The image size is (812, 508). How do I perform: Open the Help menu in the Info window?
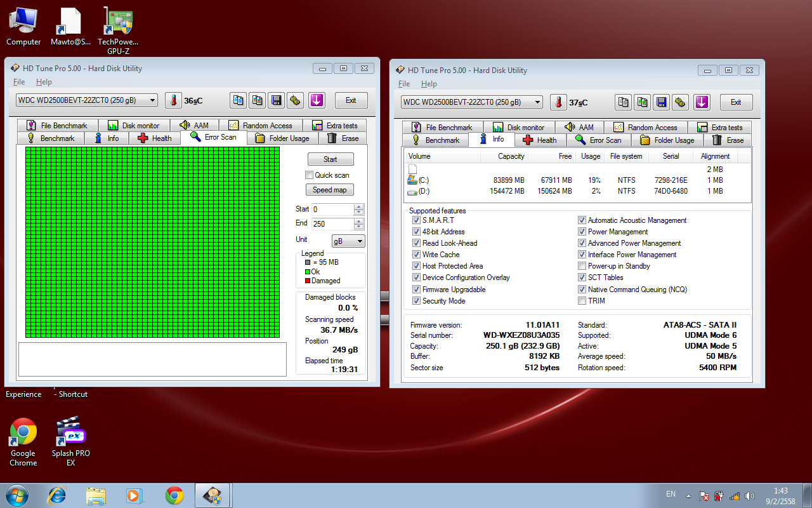point(429,84)
